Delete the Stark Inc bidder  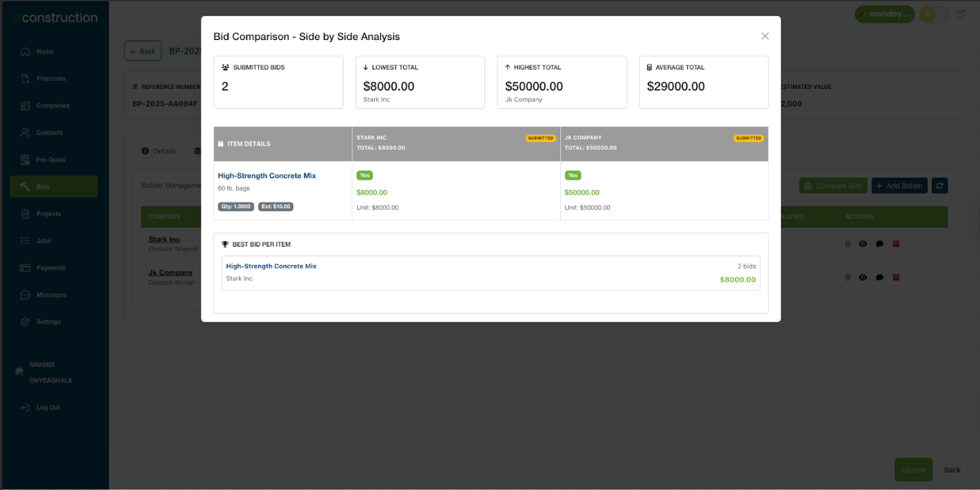coord(896,243)
